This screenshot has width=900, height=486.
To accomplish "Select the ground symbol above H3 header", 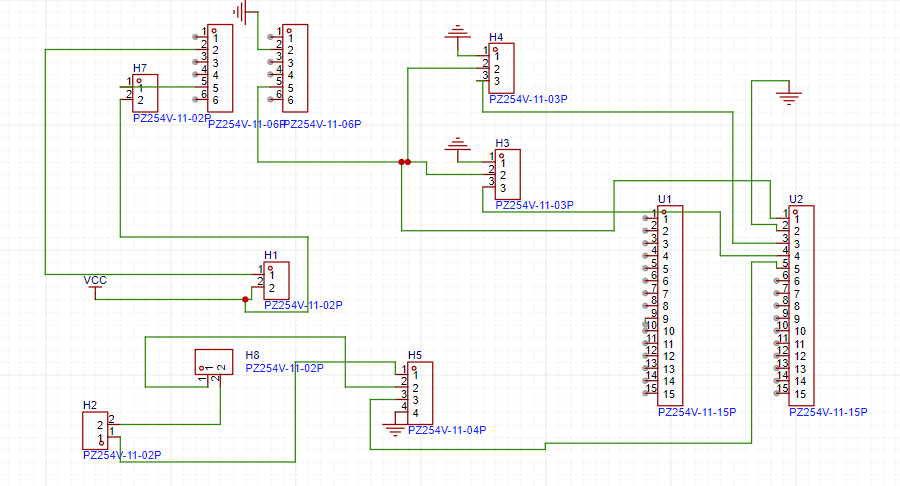I will [x=459, y=145].
